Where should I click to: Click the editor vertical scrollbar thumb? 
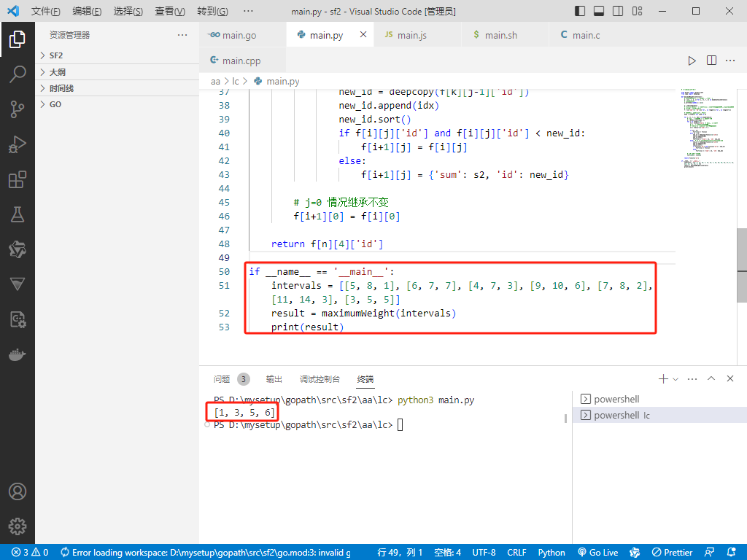[x=742, y=265]
